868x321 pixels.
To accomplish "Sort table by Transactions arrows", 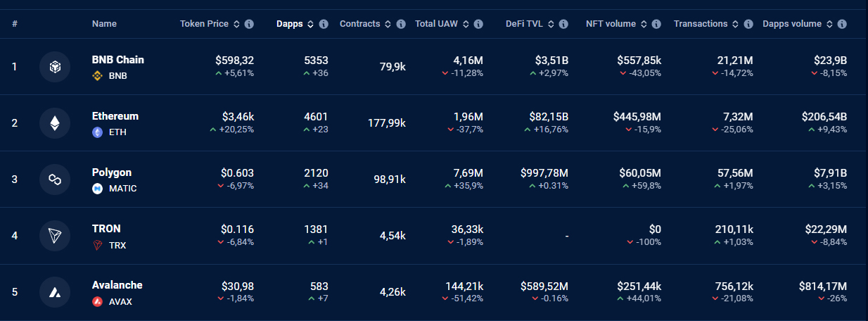I will pos(736,24).
